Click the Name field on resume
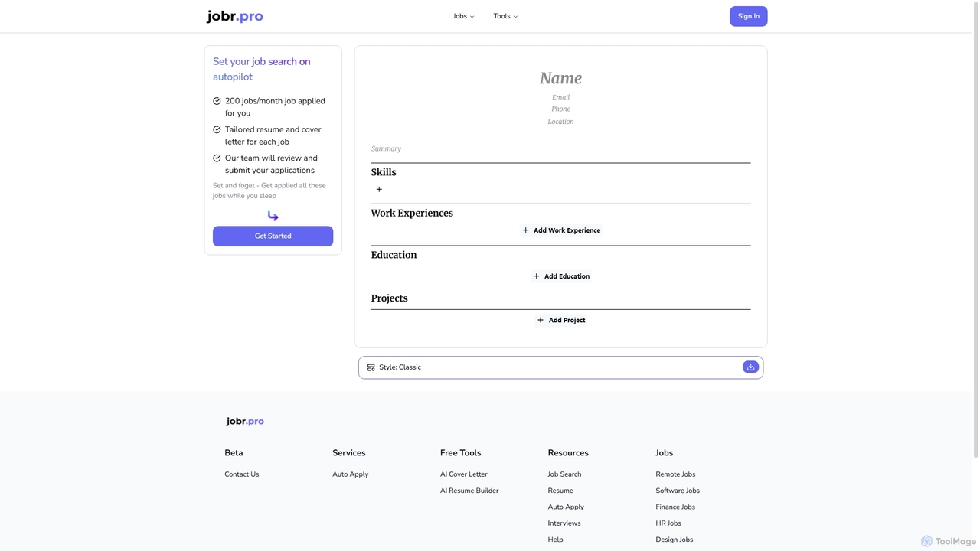 click(560, 78)
